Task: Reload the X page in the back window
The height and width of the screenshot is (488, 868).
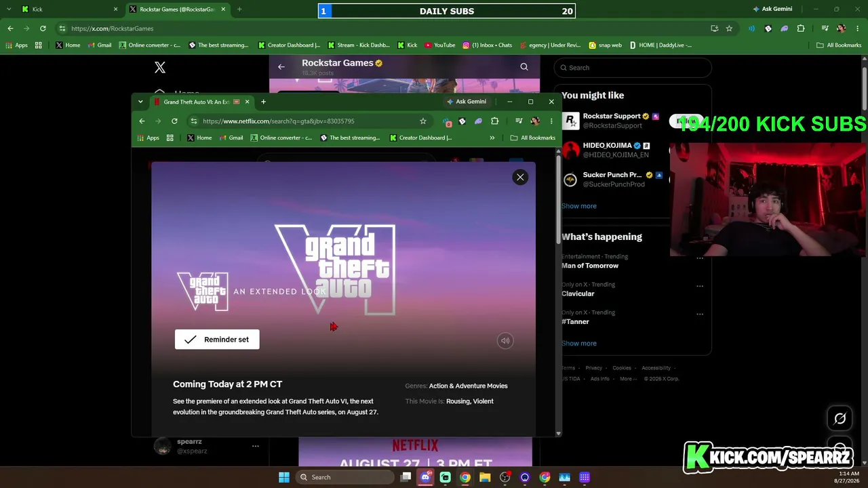Action: pos(43,28)
